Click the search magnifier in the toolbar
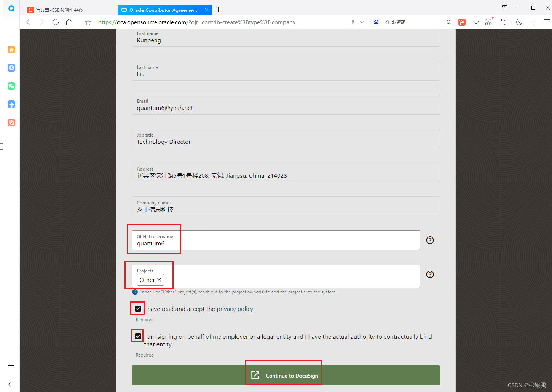Screen dimensions: 552x392 (x=449, y=22)
